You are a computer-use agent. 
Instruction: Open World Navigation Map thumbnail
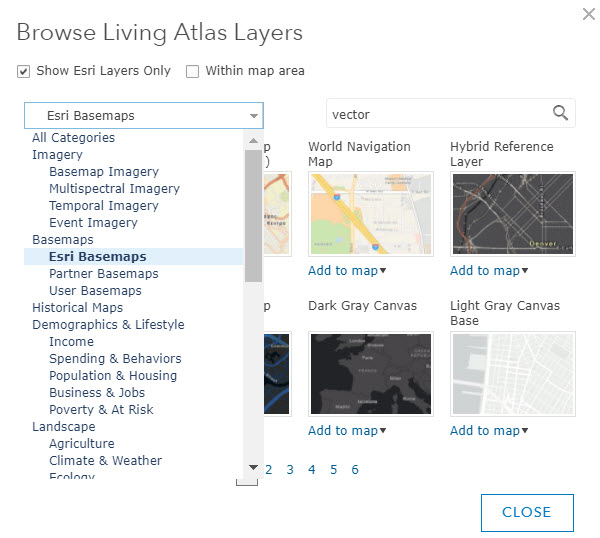click(371, 214)
